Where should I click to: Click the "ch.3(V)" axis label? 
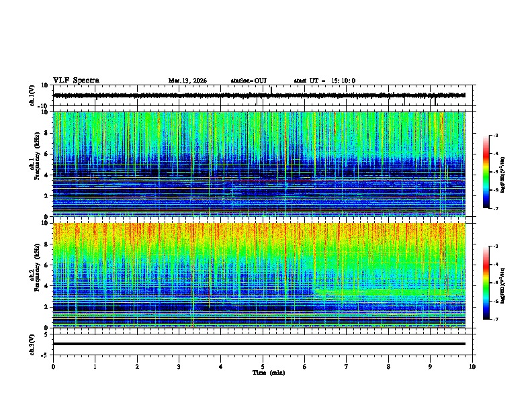32,345
